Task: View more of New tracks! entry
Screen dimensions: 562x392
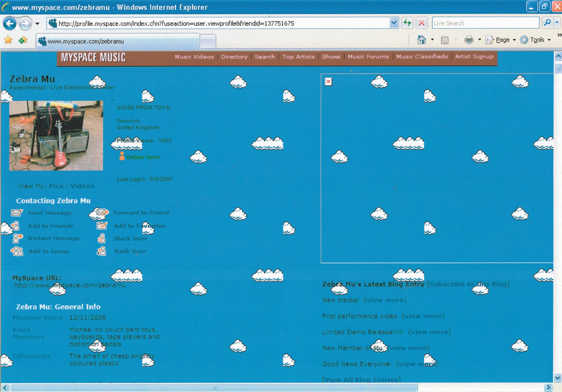Action: tap(385, 300)
